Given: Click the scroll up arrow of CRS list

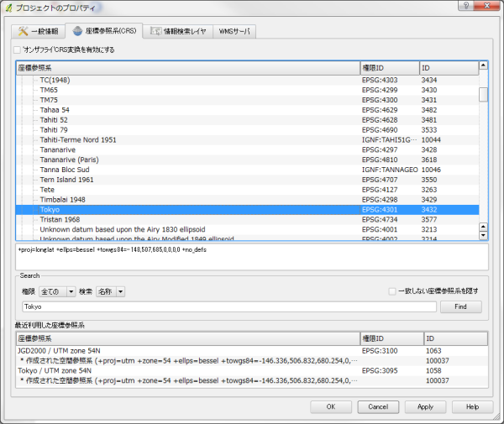Looking at the screenshot, I should point(483,65).
